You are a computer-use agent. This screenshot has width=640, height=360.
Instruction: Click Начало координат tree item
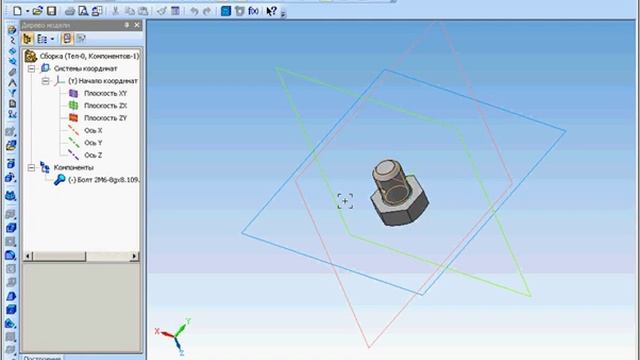[103, 81]
